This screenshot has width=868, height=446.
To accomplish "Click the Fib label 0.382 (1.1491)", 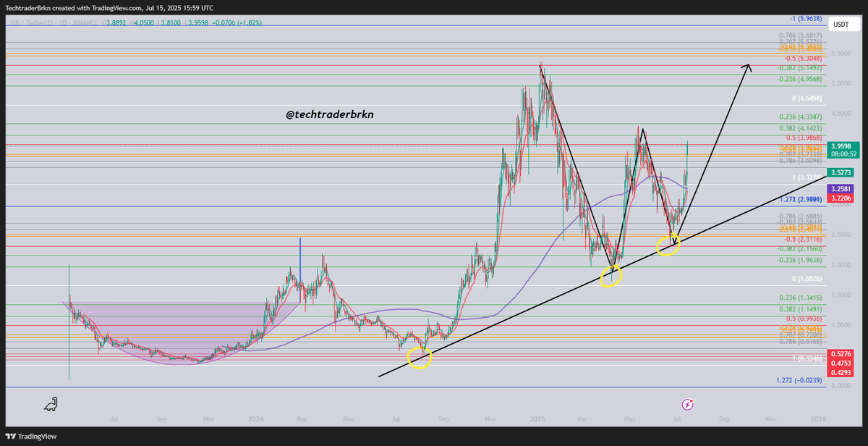I will pos(801,309).
